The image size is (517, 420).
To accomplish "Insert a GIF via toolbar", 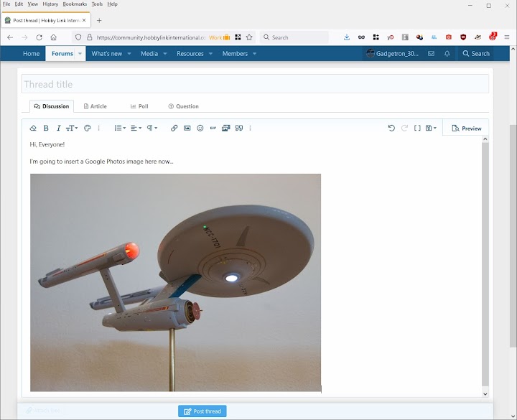I will (x=213, y=129).
